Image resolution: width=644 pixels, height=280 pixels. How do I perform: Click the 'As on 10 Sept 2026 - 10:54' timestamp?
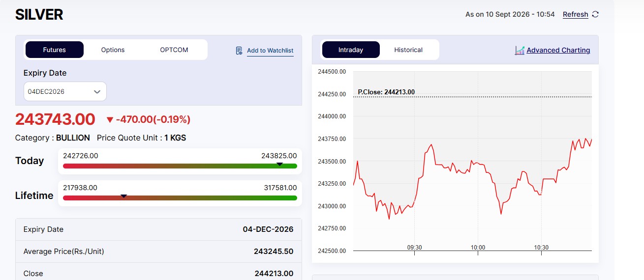click(510, 14)
